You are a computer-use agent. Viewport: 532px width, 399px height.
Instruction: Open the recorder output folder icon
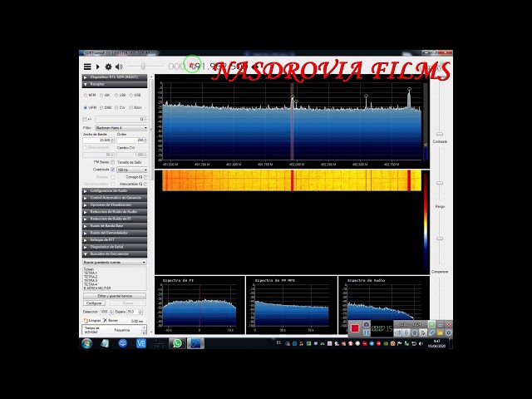[440, 332]
